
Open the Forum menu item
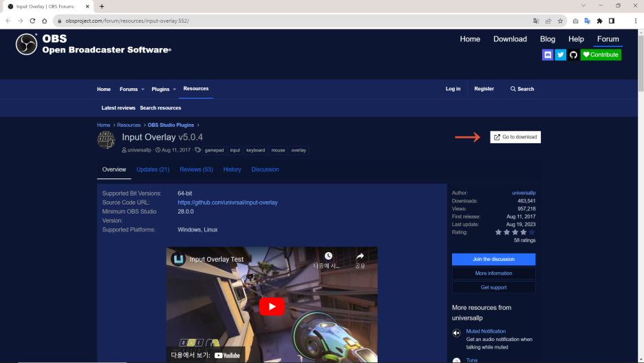(x=608, y=39)
